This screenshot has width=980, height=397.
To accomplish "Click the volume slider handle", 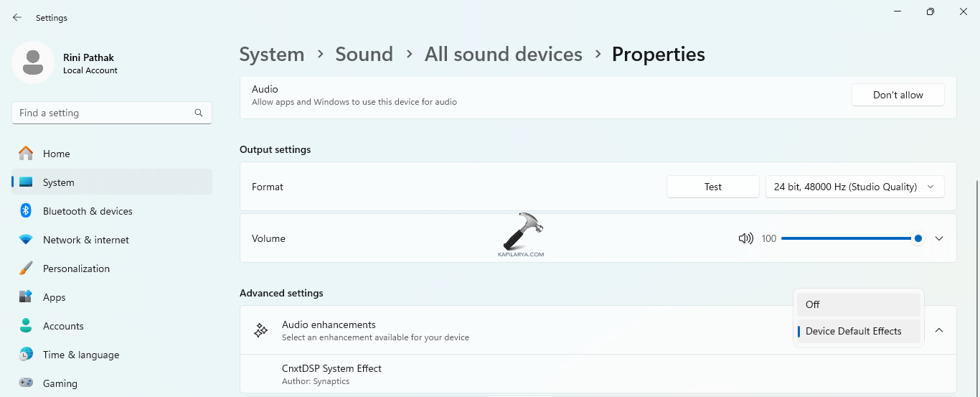I will tap(918, 238).
